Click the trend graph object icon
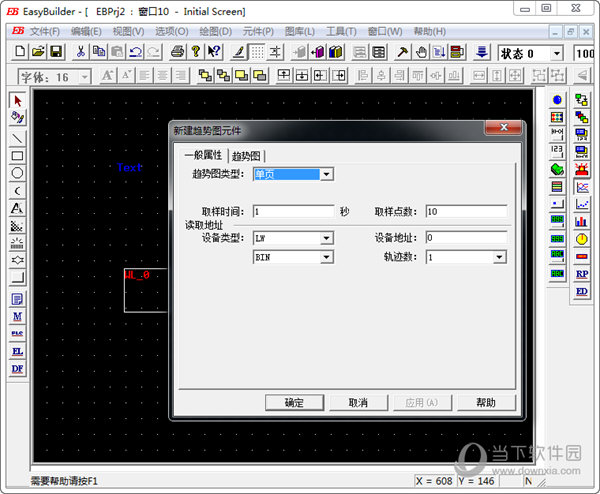 pyautogui.click(x=582, y=187)
